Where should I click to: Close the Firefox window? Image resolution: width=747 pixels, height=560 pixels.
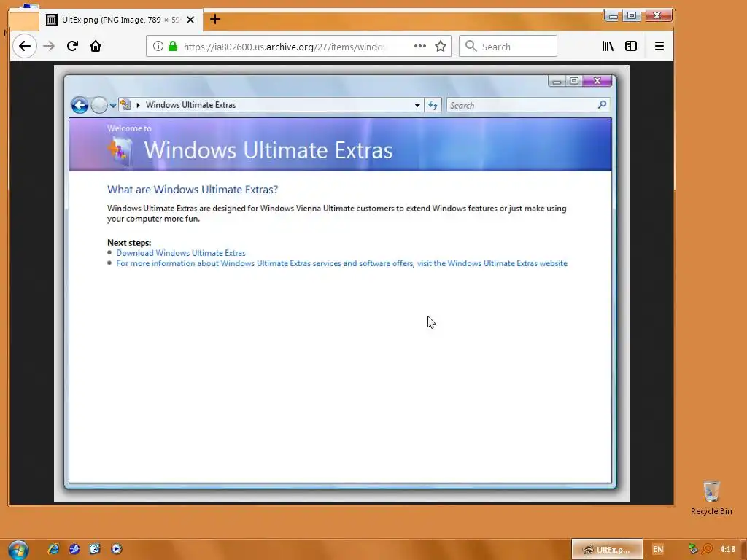pos(657,16)
